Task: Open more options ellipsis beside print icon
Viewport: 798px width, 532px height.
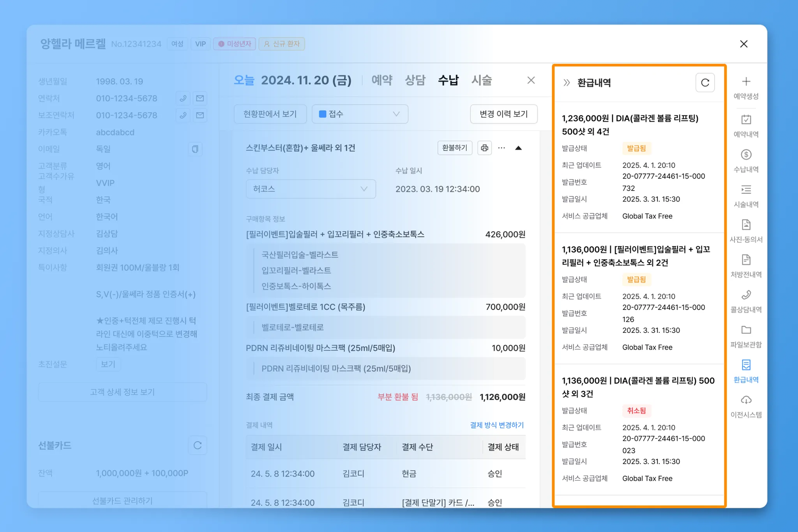Action: pyautogui.click(x=501, y=148)
